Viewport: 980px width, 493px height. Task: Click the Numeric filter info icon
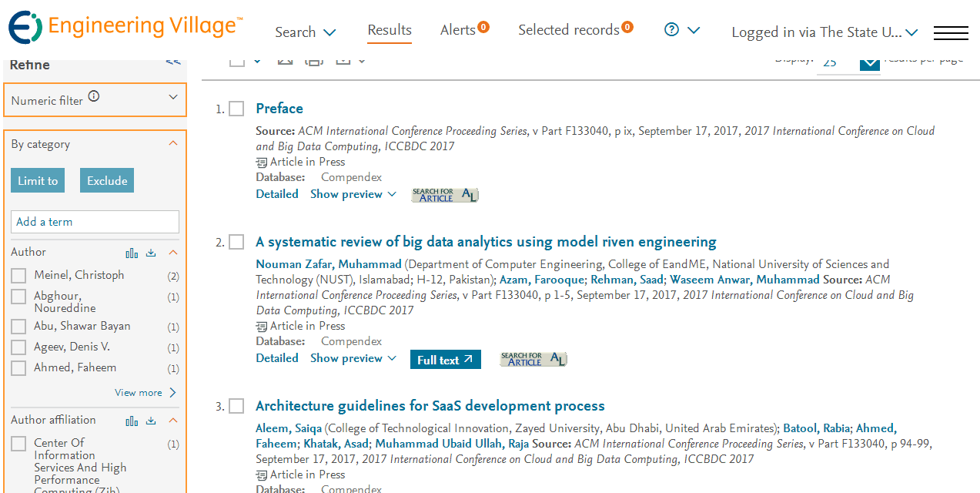pyautogui.click(x=94, y=96)
